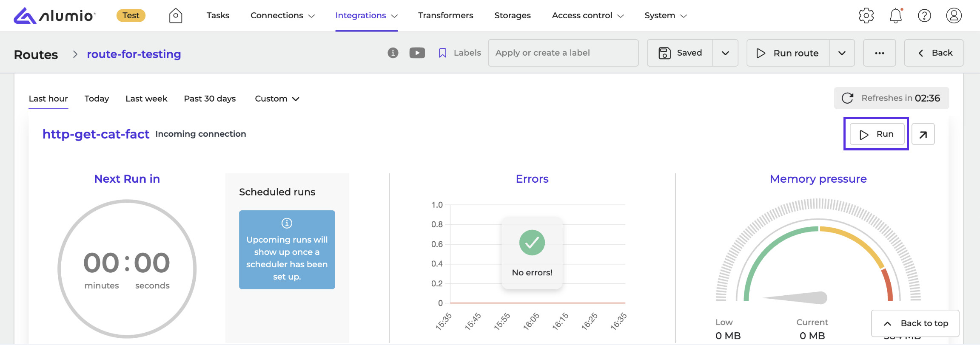Open the Custom date range dropdown
Screen dimensions: 980x345
pos(277,99)
